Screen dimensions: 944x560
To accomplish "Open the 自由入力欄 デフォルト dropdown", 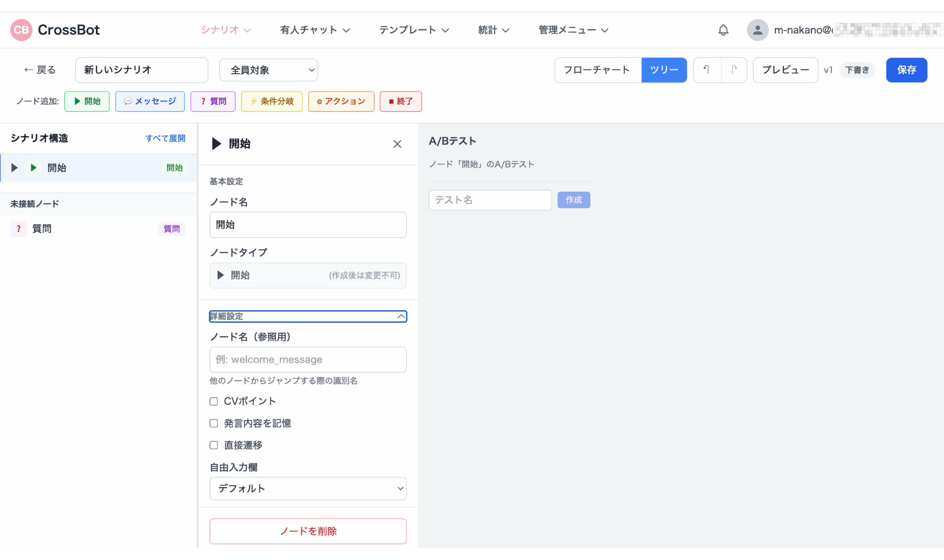I will click(x=308, y=488).
